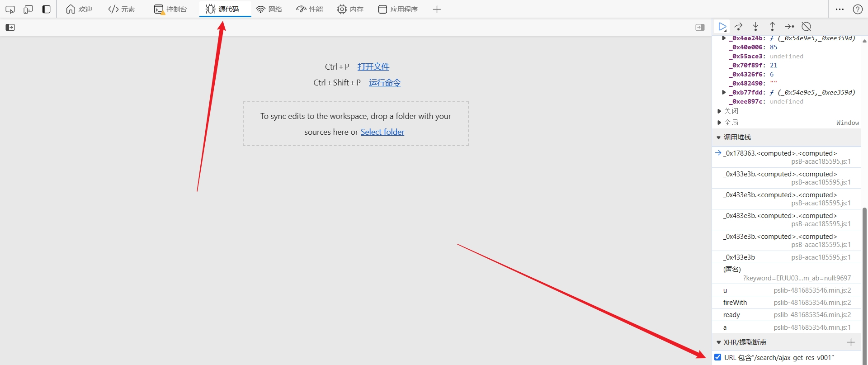Click the _0x70f89f value 21
The height and width of the screenshot is (365, 868).
pyautogui.click(x=774, y=65)
